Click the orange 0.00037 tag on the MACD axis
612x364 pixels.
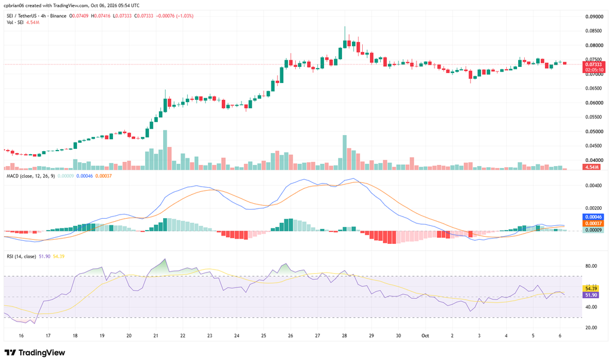pyautogui.click(x=593, y=224)
